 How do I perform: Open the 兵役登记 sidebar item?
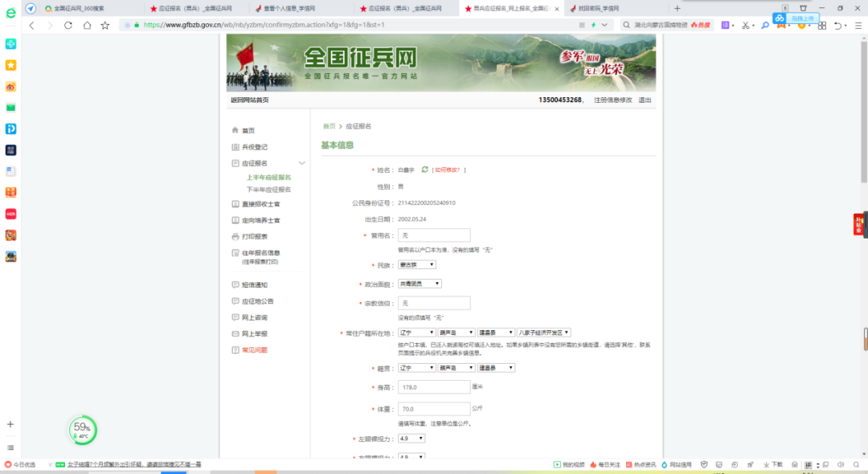click(254, 147)
